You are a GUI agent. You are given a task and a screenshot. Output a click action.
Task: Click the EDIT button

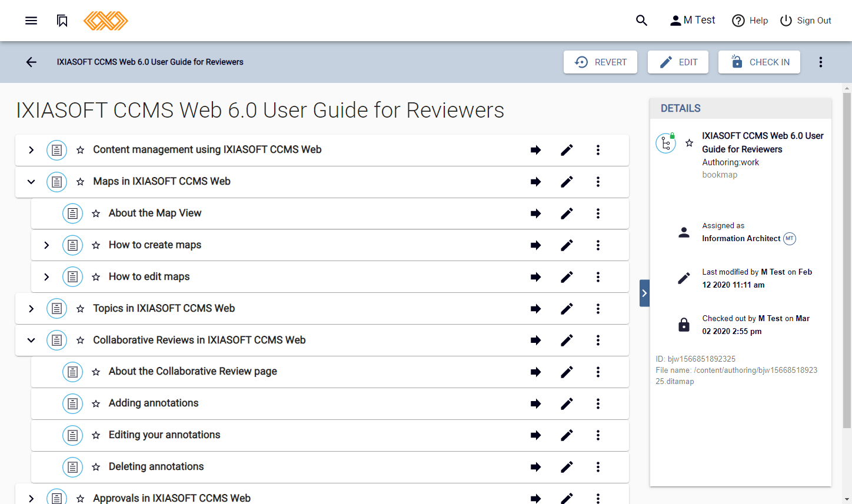(x=678, y=62)
